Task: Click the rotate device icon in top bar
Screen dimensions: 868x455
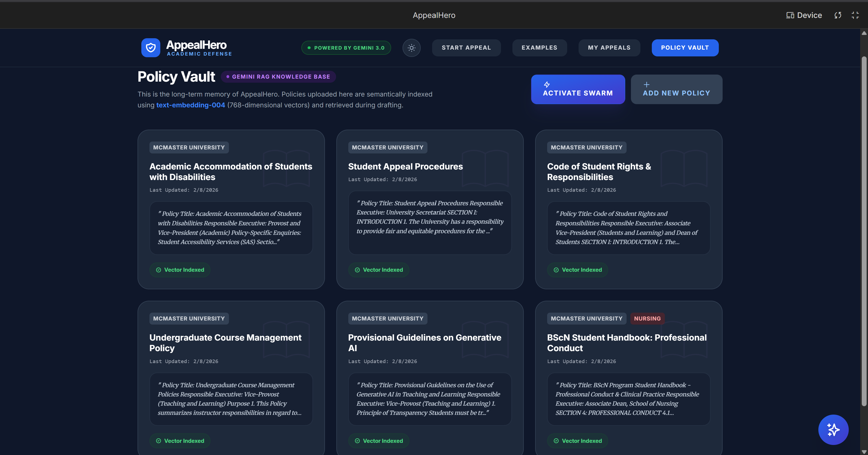Action: click(x=838, y=15)
